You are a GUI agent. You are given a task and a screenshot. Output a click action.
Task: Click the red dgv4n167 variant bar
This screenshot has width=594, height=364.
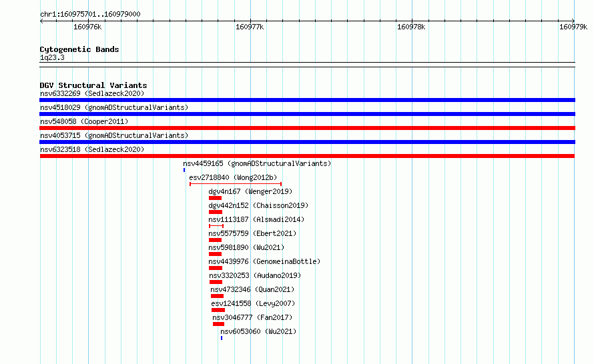tap(215, 198)
